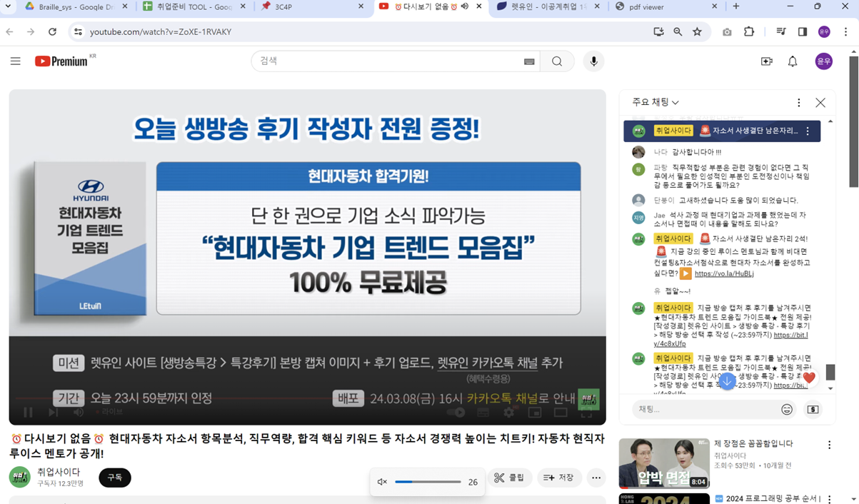Screen dimensions: 859x504
Task: Bookmark this page with the star icon
Action: [x=697, y=32]
